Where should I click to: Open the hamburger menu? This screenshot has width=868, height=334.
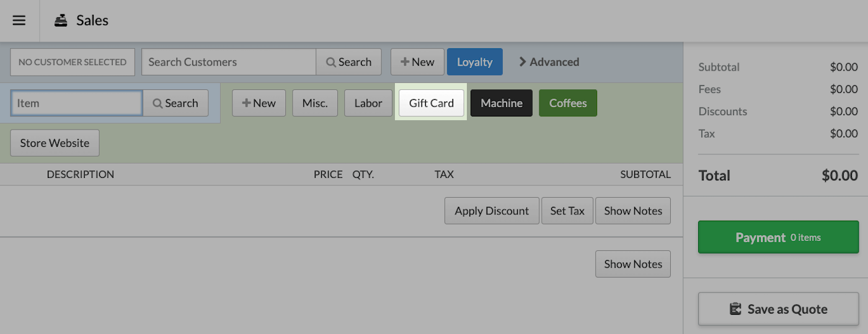coord(19,20)
